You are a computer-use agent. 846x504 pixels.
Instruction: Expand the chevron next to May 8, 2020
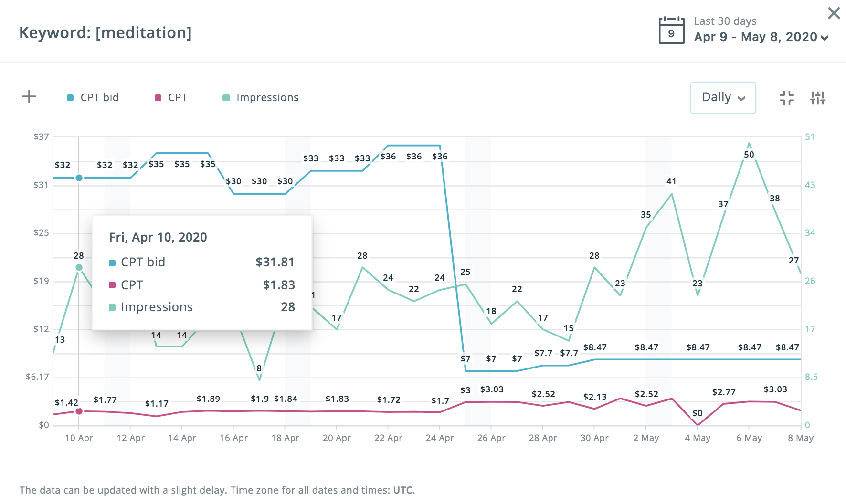(x=824, y=37)
